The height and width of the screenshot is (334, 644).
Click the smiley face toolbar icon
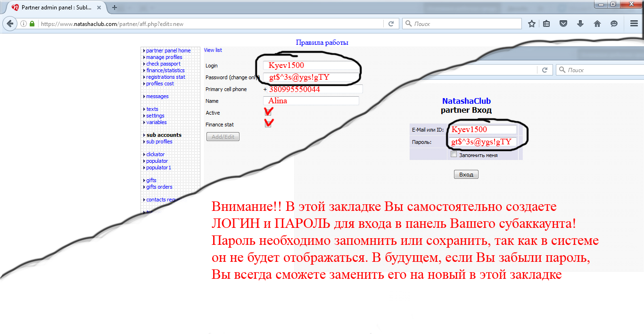point(614,24)
